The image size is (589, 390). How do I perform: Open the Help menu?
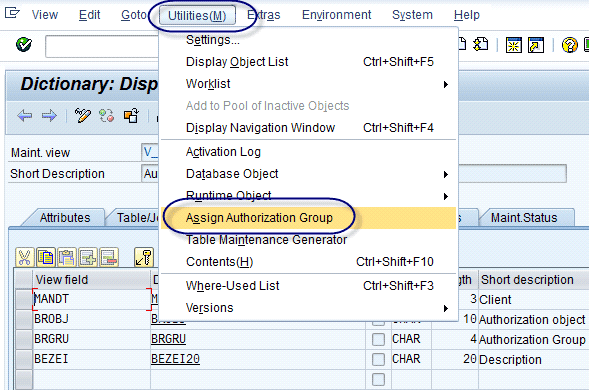tap(467, 15)
